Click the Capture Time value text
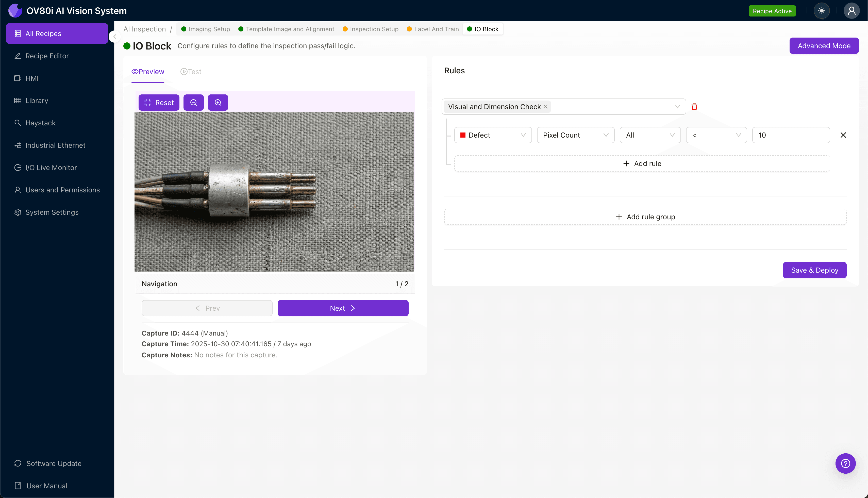Screen dimensions: 868x498 click(251, 344)
